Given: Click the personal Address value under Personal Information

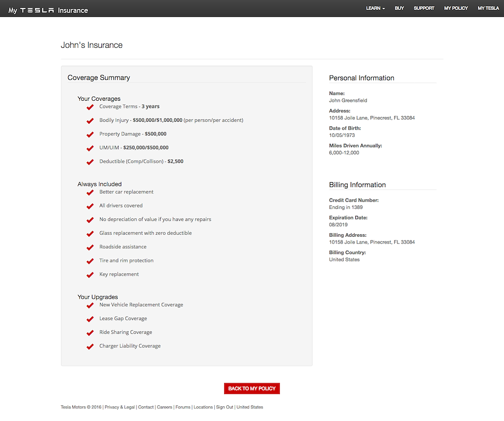Looking at the screenshot, I should point(372,118).
